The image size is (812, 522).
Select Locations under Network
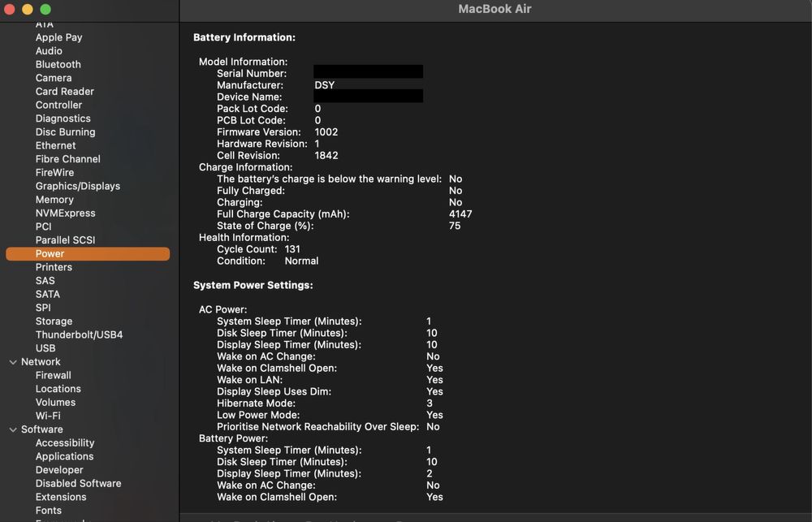pos(58,389)
